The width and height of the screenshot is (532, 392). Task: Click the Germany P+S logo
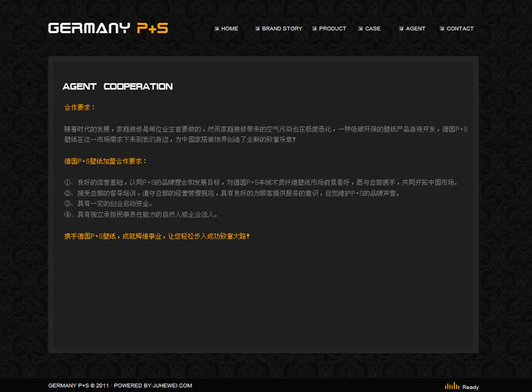click(108, 28)
